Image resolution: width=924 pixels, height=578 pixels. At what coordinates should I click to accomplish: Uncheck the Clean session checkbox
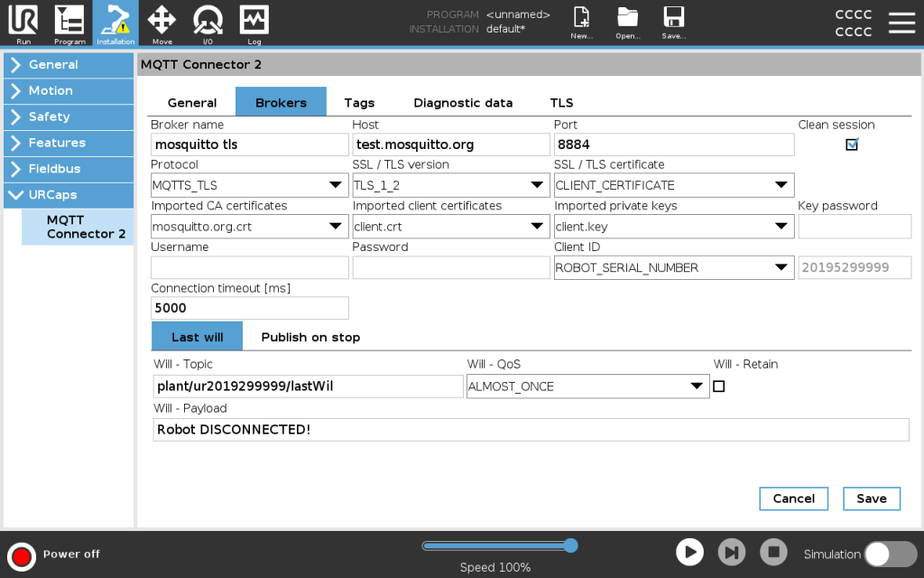(851, 144)
